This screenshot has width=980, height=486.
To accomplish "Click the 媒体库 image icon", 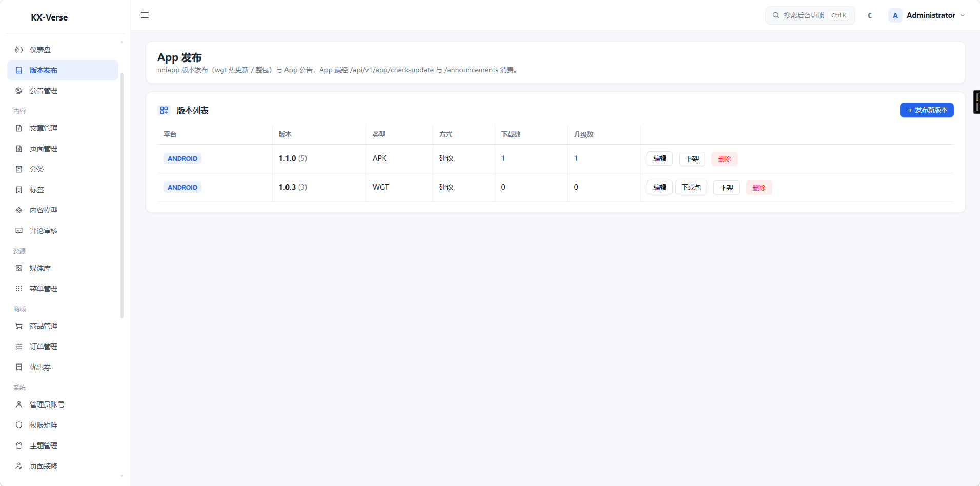I will 19,268.
